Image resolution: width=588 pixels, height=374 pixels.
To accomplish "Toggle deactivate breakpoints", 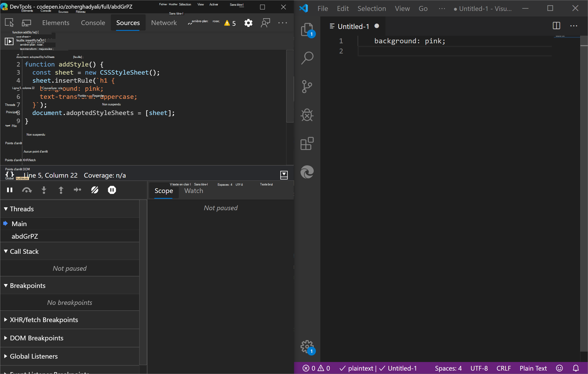I will click(x=95, y=190).
